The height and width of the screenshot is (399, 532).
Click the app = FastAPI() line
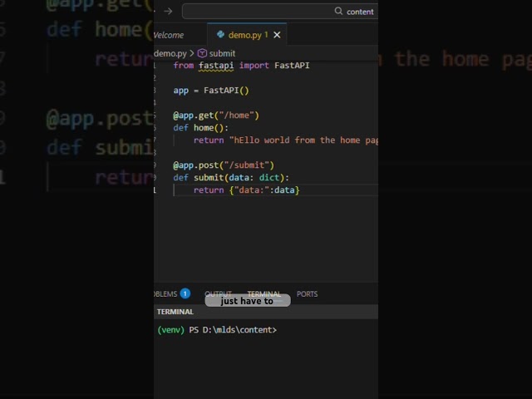(211, 91)
